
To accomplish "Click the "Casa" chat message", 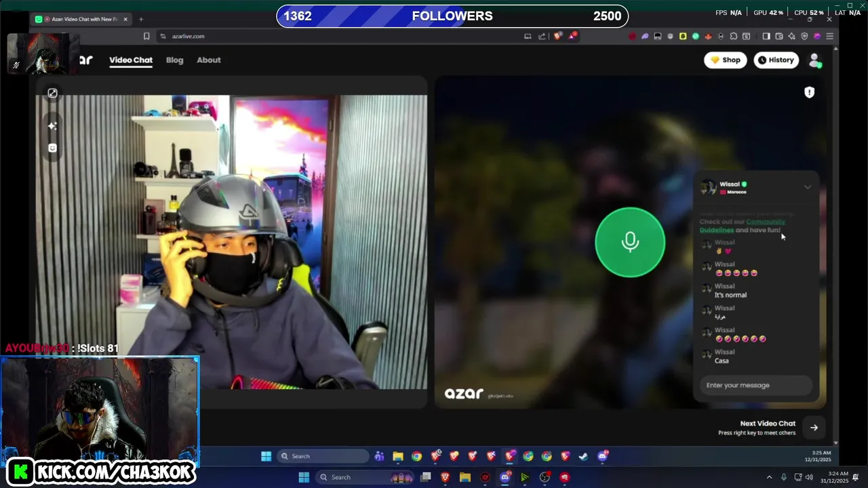I will (x=722, y=361).
